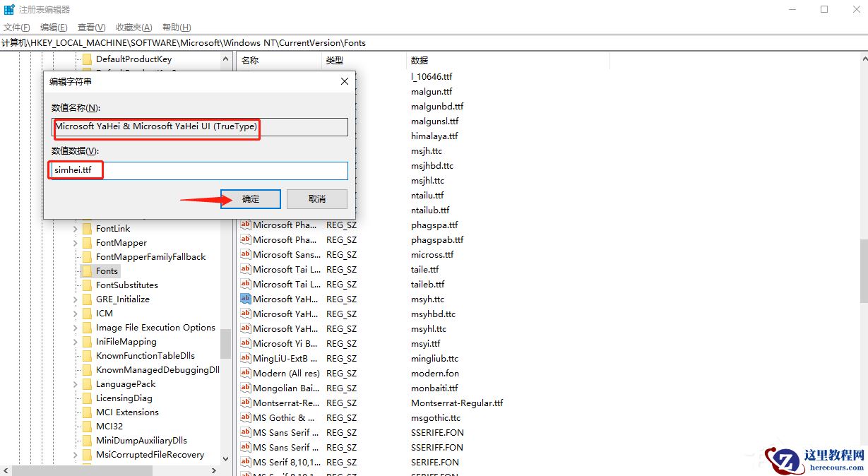Image resolution: width=868 pixels, height=476 pixels.
Task: Click the ab icon next to Modern (All res)
Action: click(245, 373)
